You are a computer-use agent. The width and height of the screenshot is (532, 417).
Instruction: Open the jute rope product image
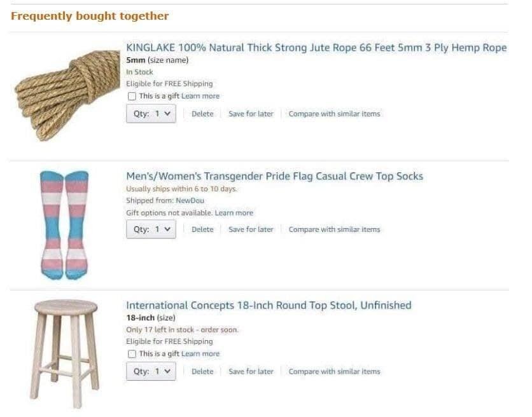(67, 95)
